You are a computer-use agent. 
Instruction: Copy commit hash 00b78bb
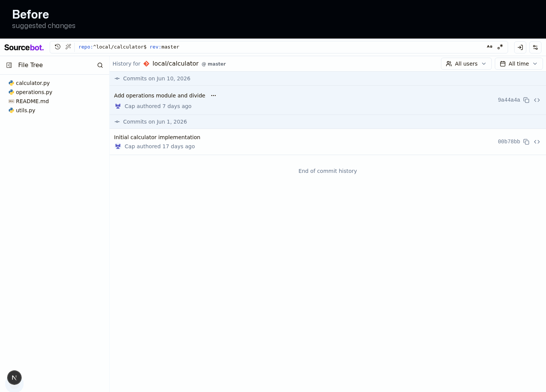coord(526,142)
